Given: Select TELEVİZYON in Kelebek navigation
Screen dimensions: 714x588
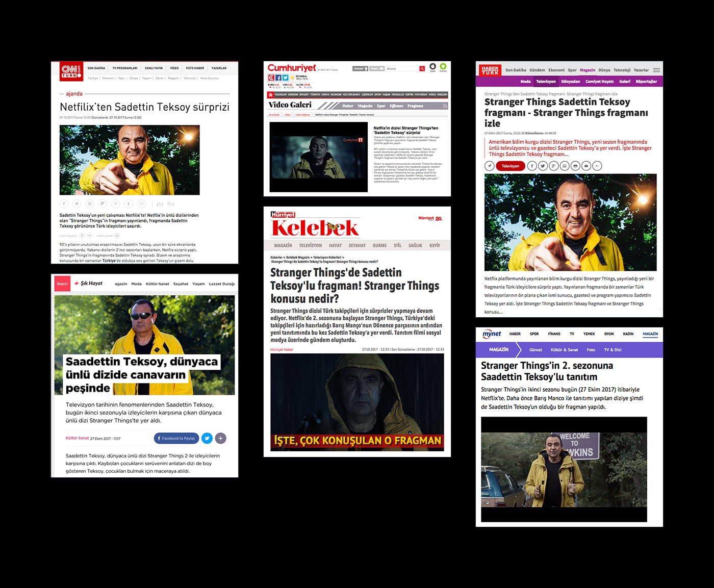Looking at the screenshot, I should click(x=311, y=245).
